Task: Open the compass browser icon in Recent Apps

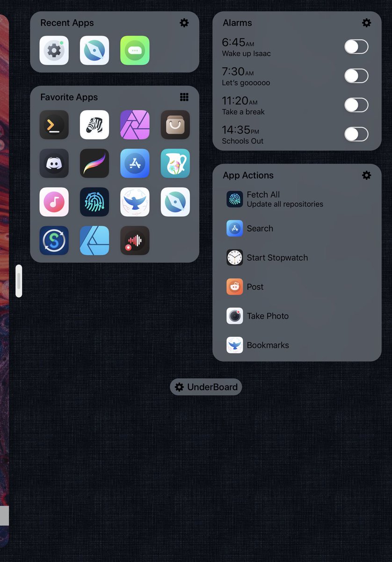Action: click(94, 51)
